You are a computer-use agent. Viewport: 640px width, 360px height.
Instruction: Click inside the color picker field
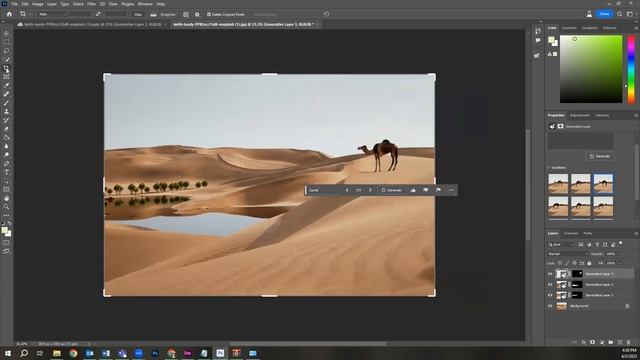591,69
